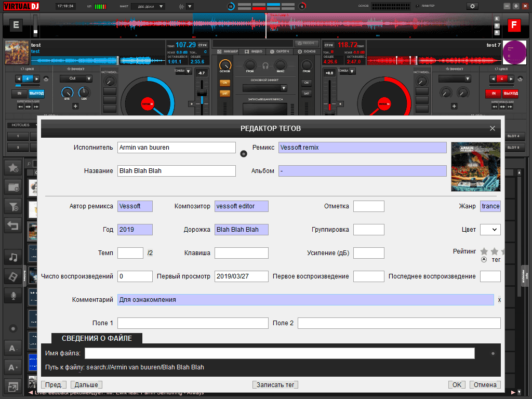Screen dimensions: 532x399
Task: Expand HOTCUES dropdown
Action: [x=23, y=125]
